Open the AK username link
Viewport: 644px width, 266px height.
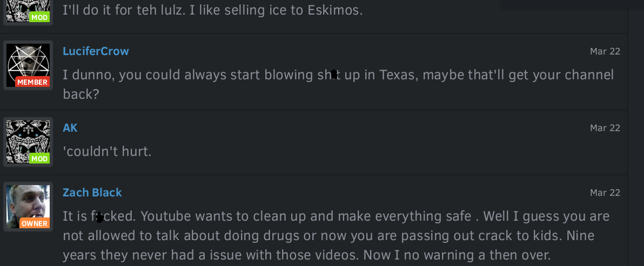click(x=70, y=128)
